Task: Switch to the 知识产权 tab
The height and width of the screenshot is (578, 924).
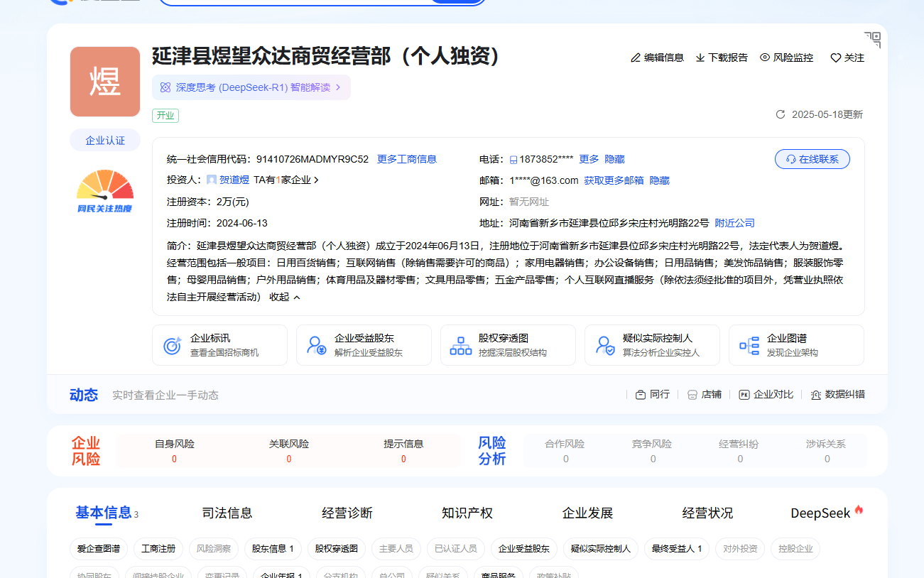Action: tap(466, 513)
